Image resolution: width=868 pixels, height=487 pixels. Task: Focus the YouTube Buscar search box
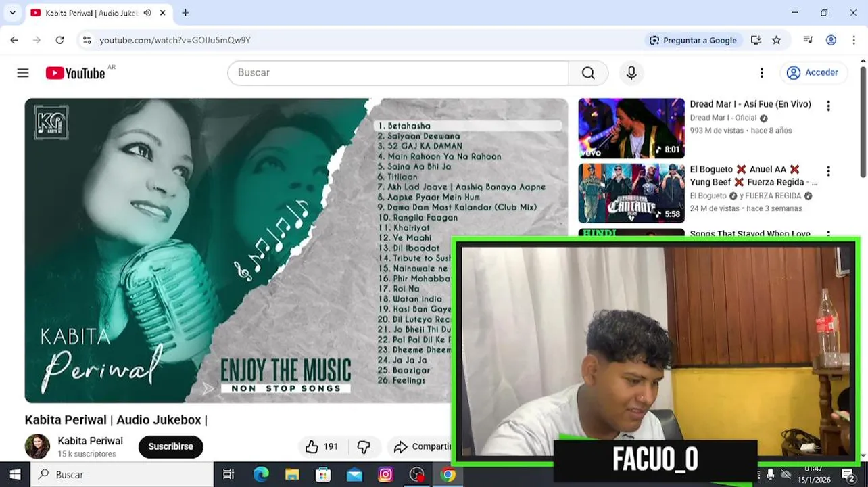coord(398,73)
